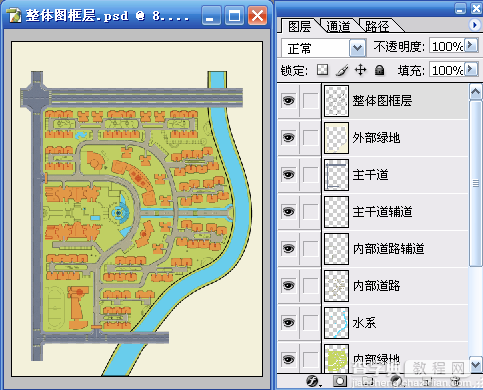This screenshot has height=390, width=483.
Task: Toggle visibility of the 主干道辅道 layer
Action: pyautogui.click(x=288, y=212)
